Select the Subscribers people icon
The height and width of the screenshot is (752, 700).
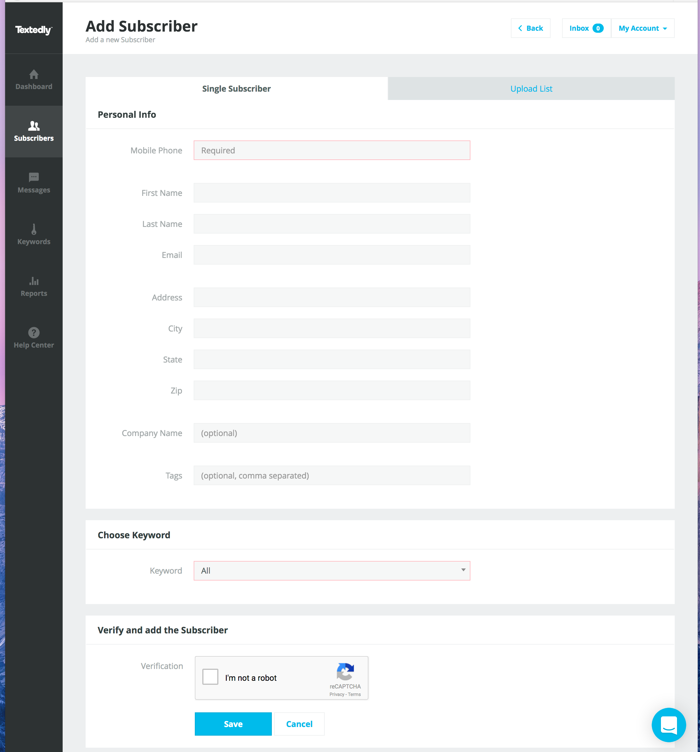[x=34, y=126]
